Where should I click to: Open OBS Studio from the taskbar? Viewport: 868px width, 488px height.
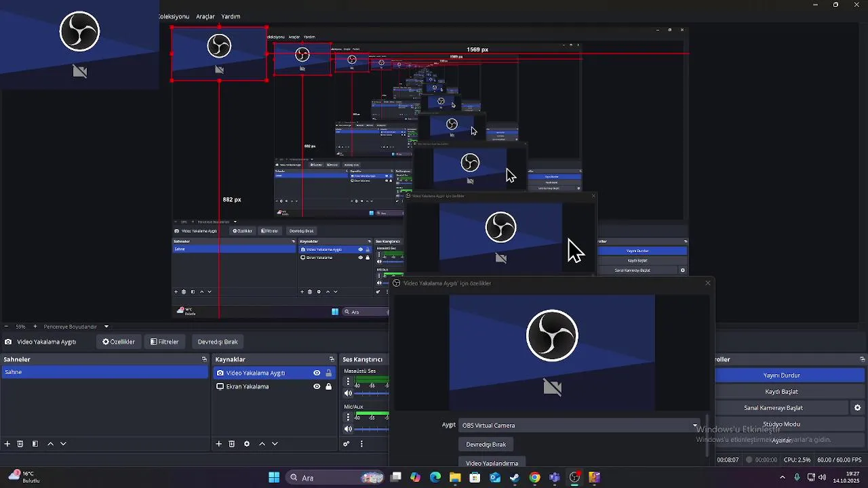pos(575,478)
